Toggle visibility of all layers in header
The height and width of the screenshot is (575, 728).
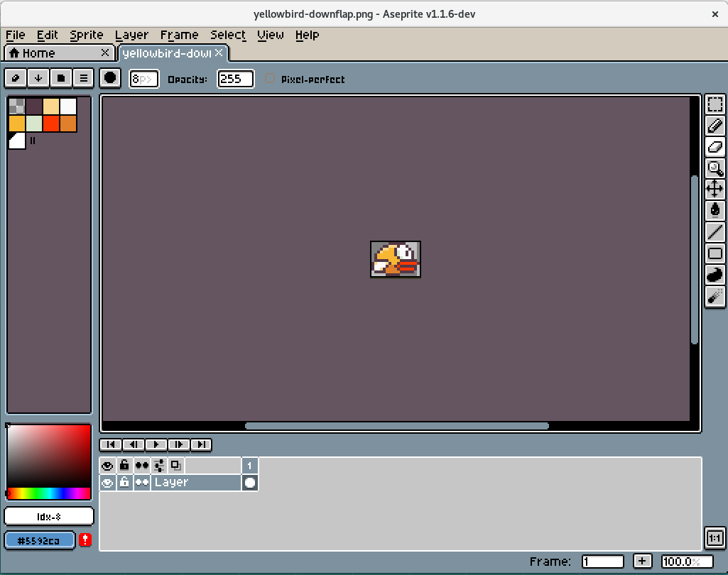tap(108, 466)
